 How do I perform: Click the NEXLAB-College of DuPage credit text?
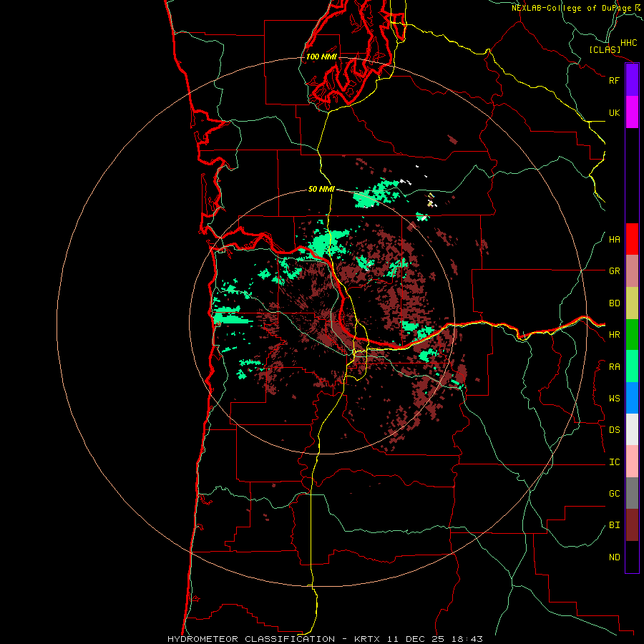tap(571, 8)
